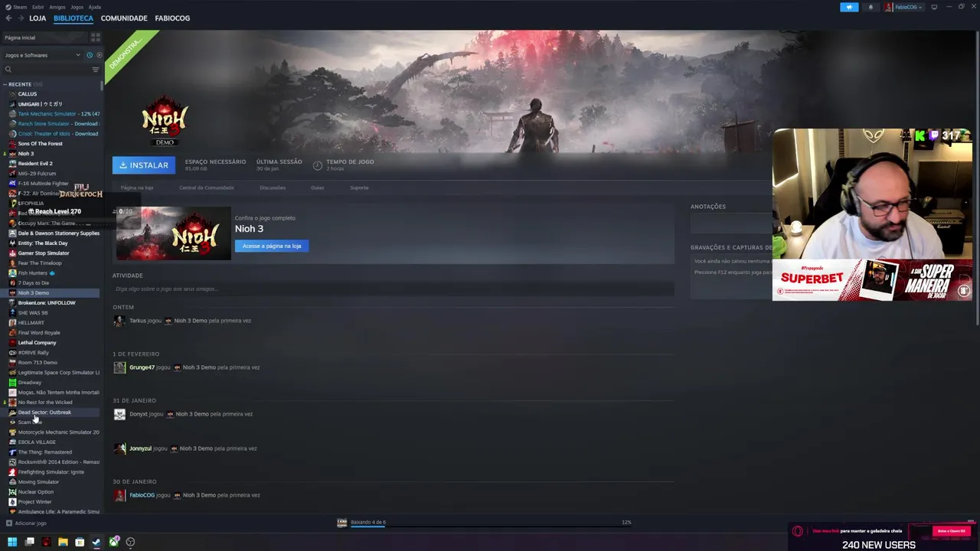Click the Fish Hunters game icon
Screen dimensions: 980x551
coord(12,273)
